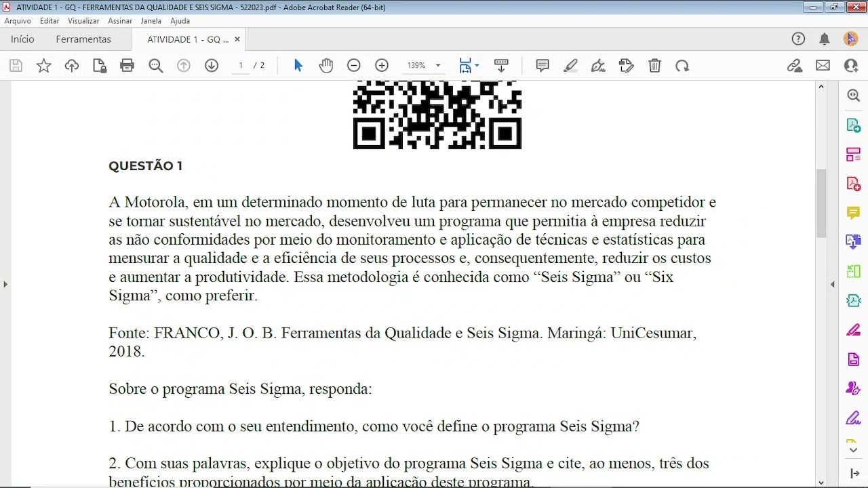This screenshot has width=868, height=488.
Task: Open the user account avatar
Action: click(x=851, y=39)
